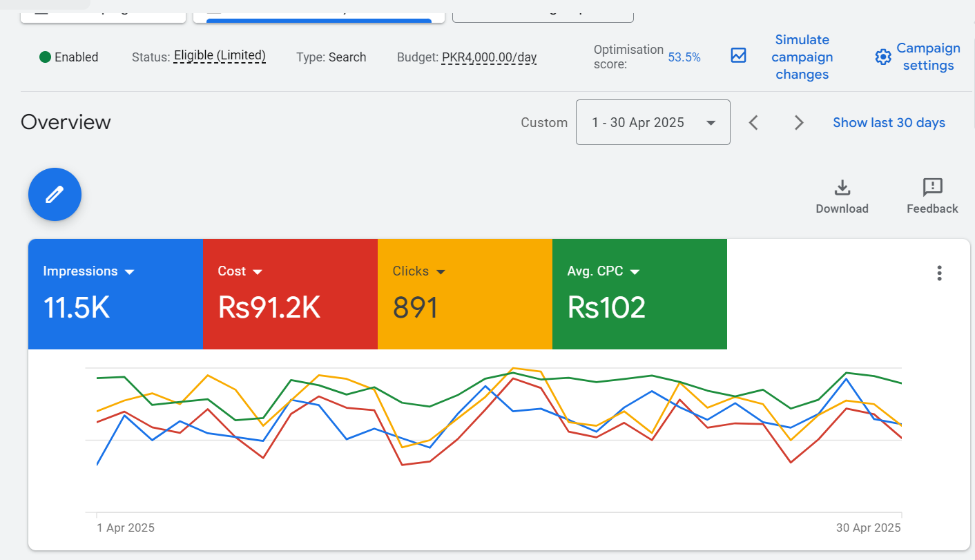The width and height of the screenshot is (975, 560).
Task: Open the Feedback icon
Action: coord(932,187)
